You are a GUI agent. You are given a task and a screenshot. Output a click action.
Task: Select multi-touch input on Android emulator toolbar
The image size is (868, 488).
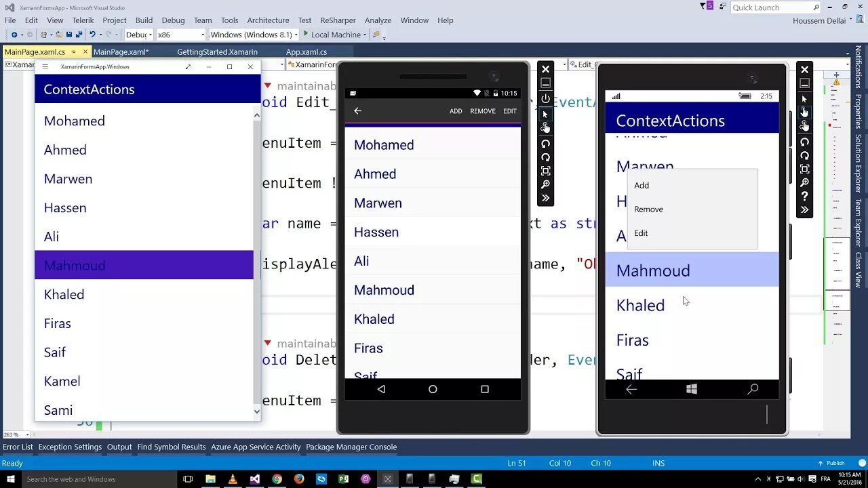click(545, 128)
